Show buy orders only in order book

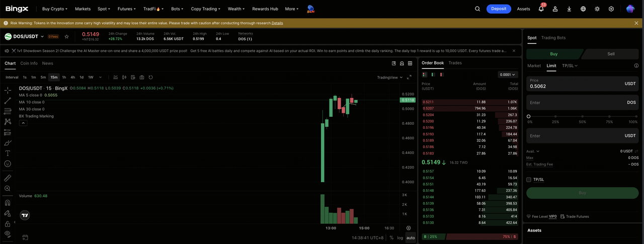click(x=433, y=74)
